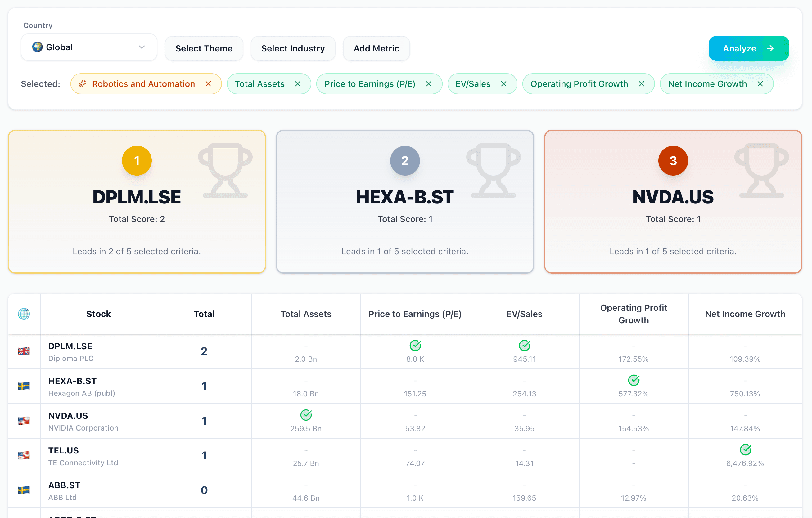Click the Swedish flag icon for ABB.ST
Image resolution: width=812 pixels, height=518 pixels.
pyautogui.click(x=24, y=490)
